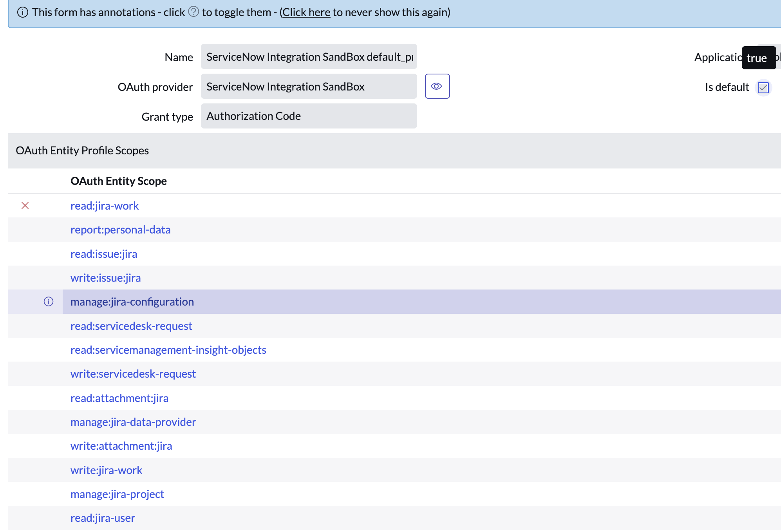This screenshot has width=781, height=532.
Task: Click the OAuth provider field
Action: (x=309, y=87)
